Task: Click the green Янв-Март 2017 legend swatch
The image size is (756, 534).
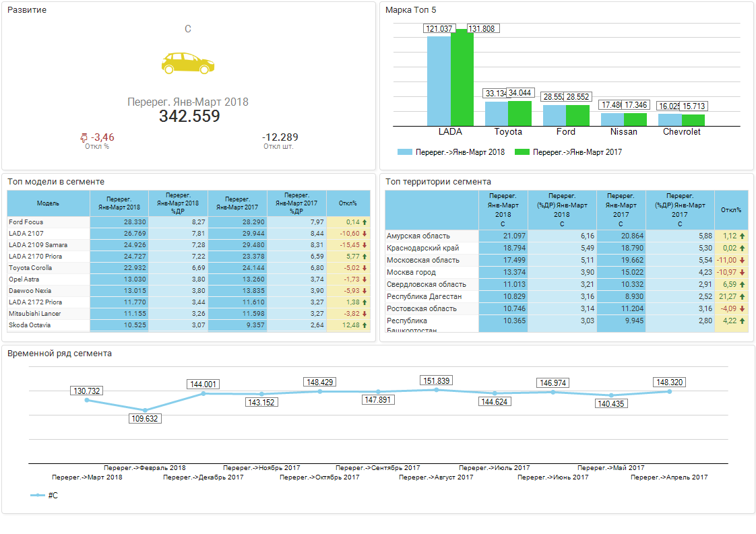Action: point(522,152)
